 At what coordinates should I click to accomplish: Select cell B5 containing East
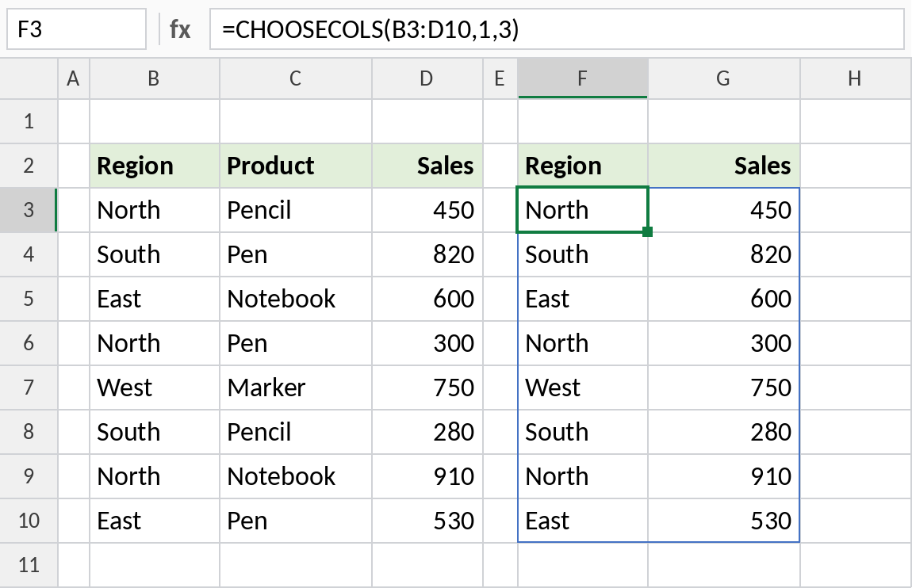154,299
